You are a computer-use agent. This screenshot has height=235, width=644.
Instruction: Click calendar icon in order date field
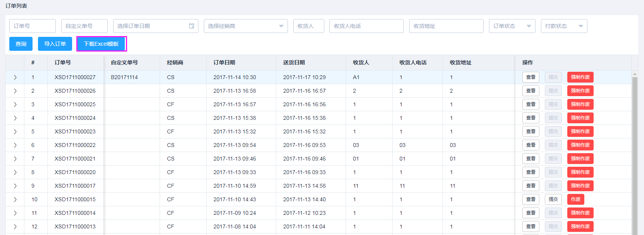click(191, 26)
